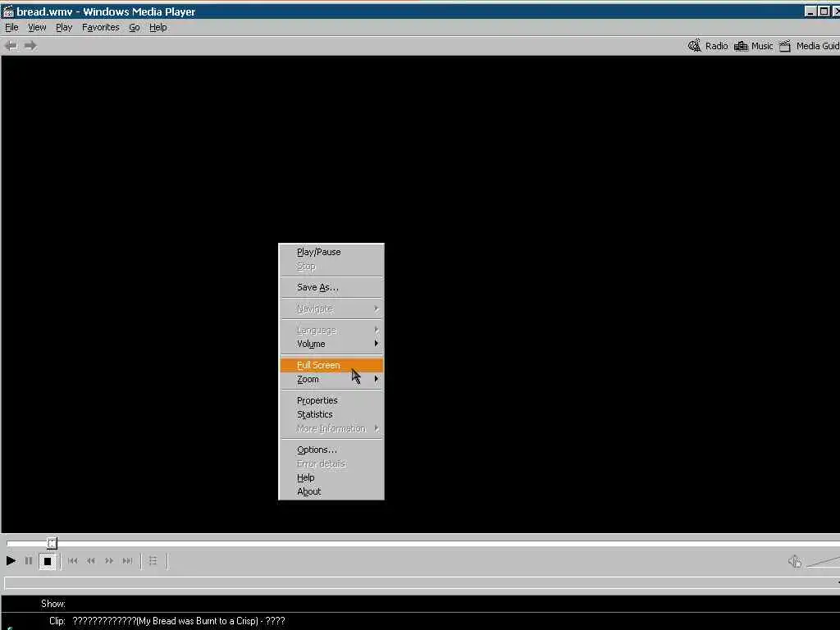Click the Rewind icon

point(91,561)
